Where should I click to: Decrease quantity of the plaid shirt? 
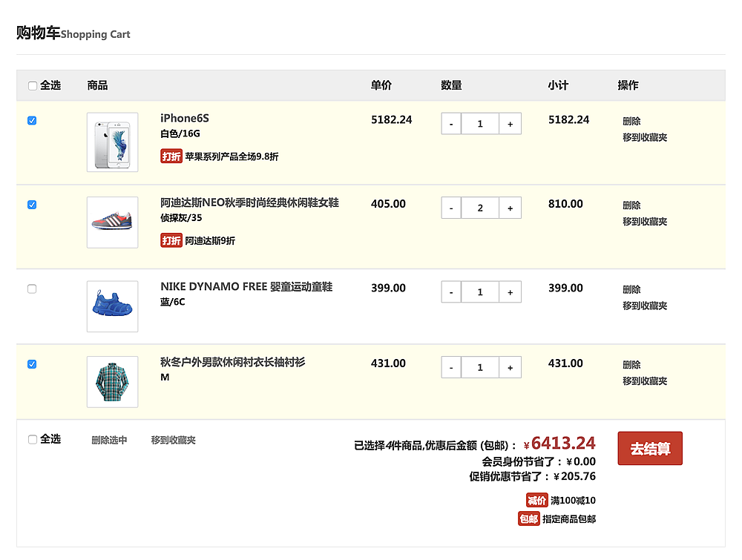pos(451,367)
